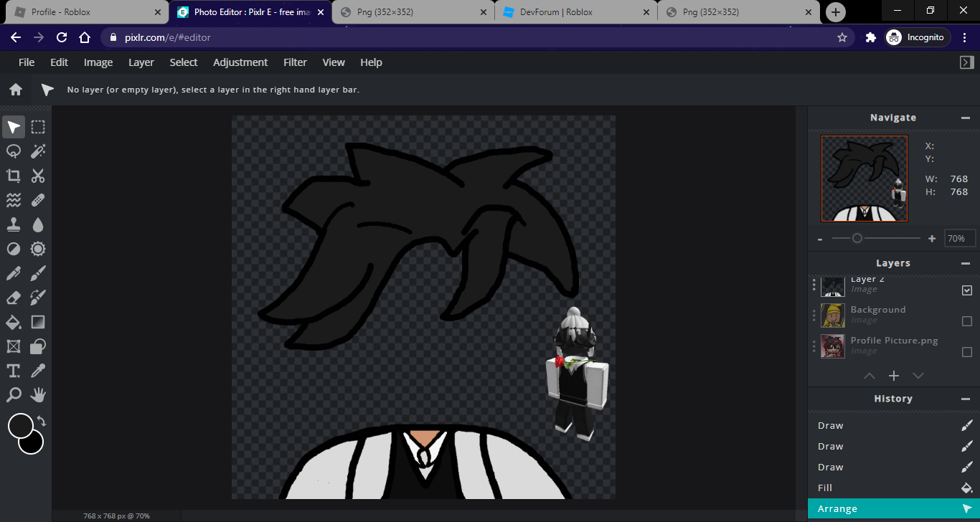Open the Select menu
The height and width of the screenshot is (522, 980).
[x=184, y=62]
